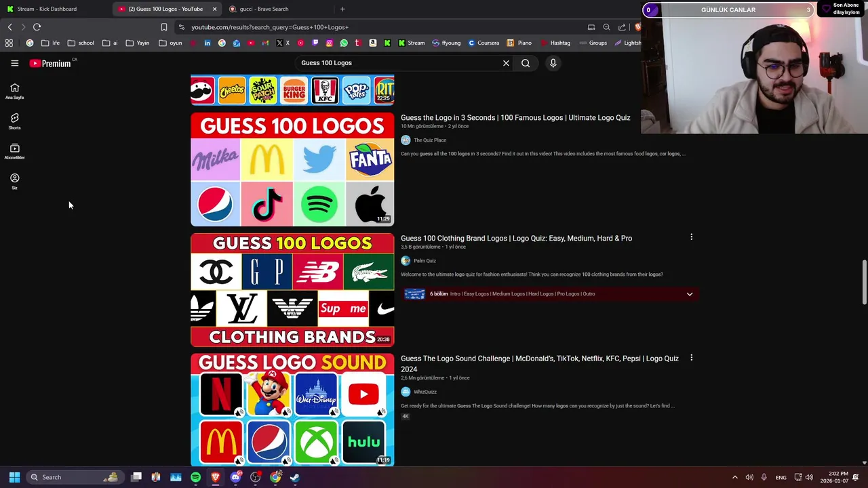The width and height of the screenshot is (868, 488).
Task: Open the school bookmarks folder
Action: (x=81, y=43)
